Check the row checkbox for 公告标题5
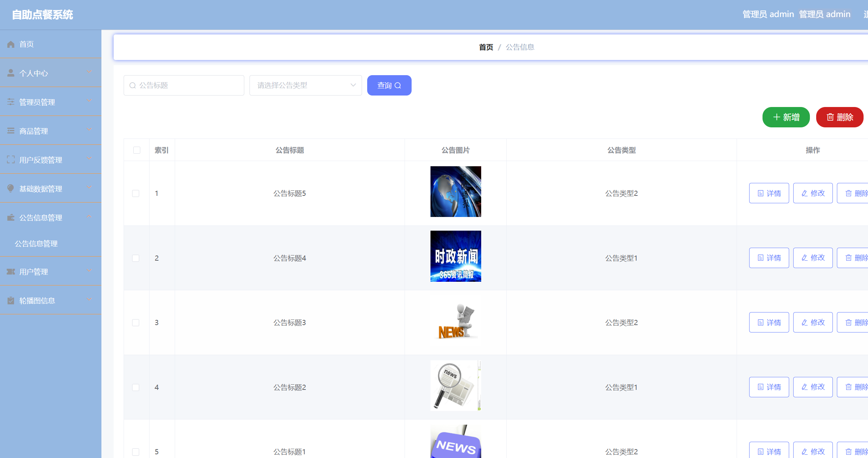This screenshot has height=458, width=868. [x=136, y=193]
